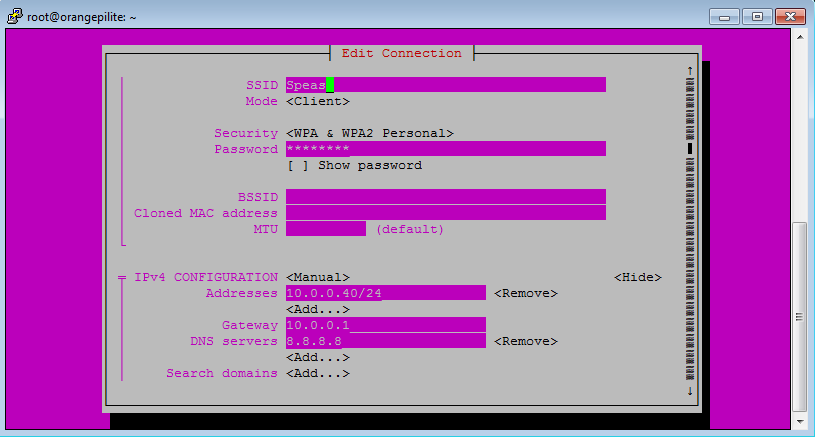Click the PuTTY window scrollbar down arrow
The width and height of the screenshot is (815, 437).
(x=800, y=422)
